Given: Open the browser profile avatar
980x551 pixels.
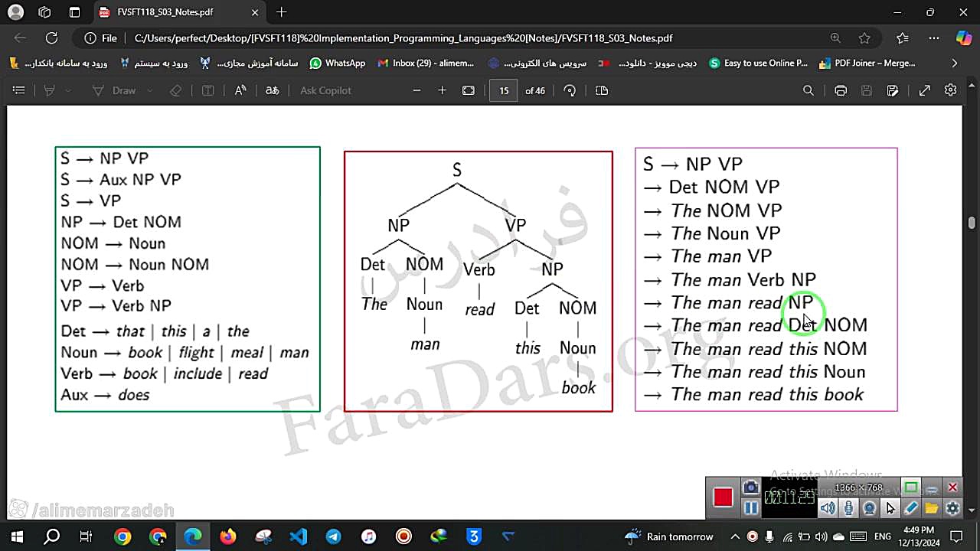Looking at the screenshot, I should 15,12.
